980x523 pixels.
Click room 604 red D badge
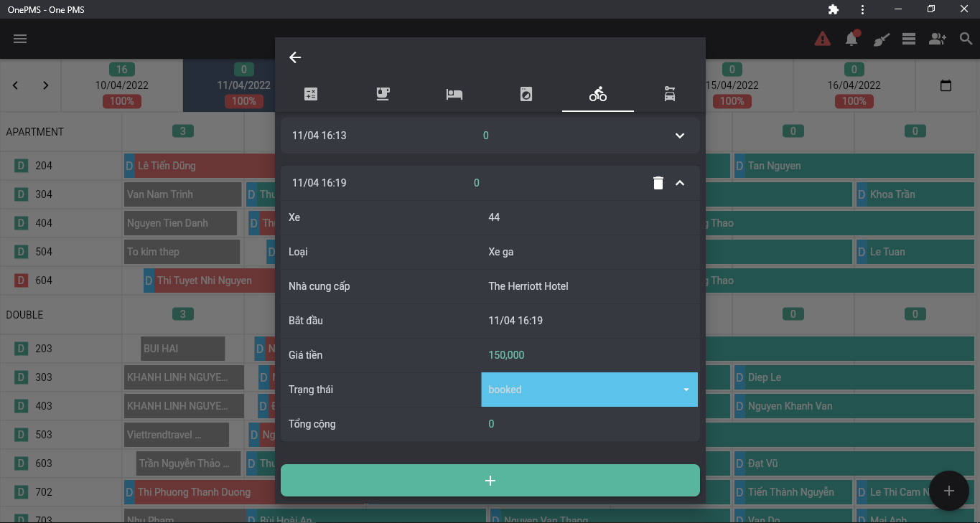(x=22, y=281)
